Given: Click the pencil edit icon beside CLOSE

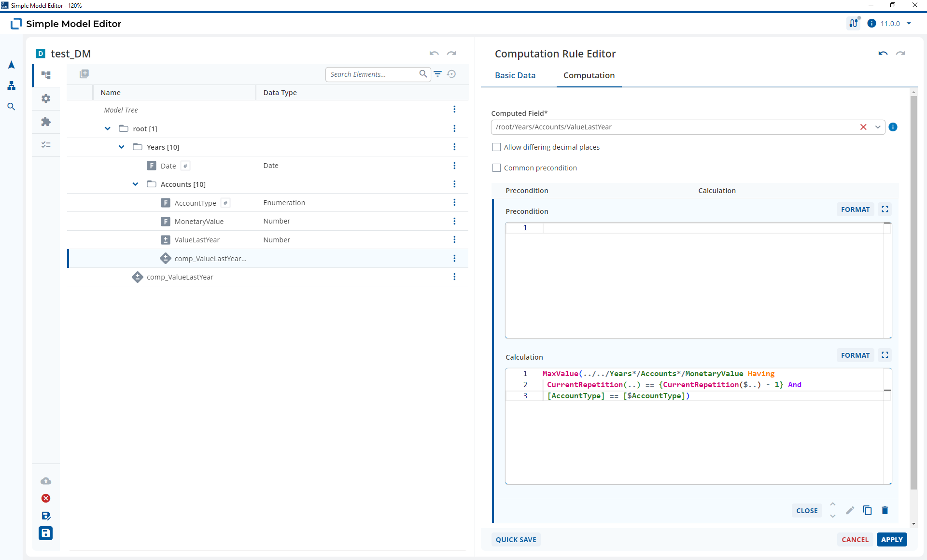Looking at the screenshot, I should (850, 510).
